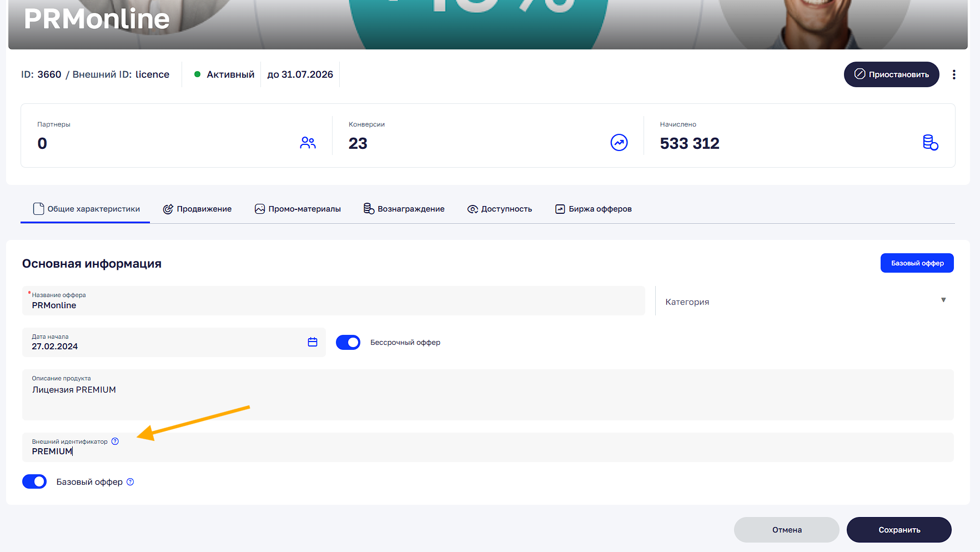Image resolution: width=980 pixels, height=552 pixels.
Task: Expand the Категория dropdown
Action: [800, 302]
